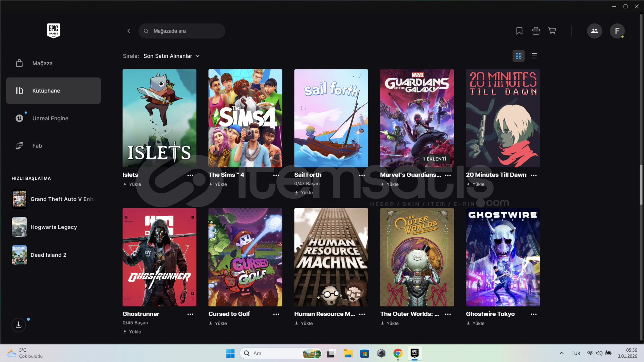
Task: Click the Epic Games logo
Action: point(53,31)
